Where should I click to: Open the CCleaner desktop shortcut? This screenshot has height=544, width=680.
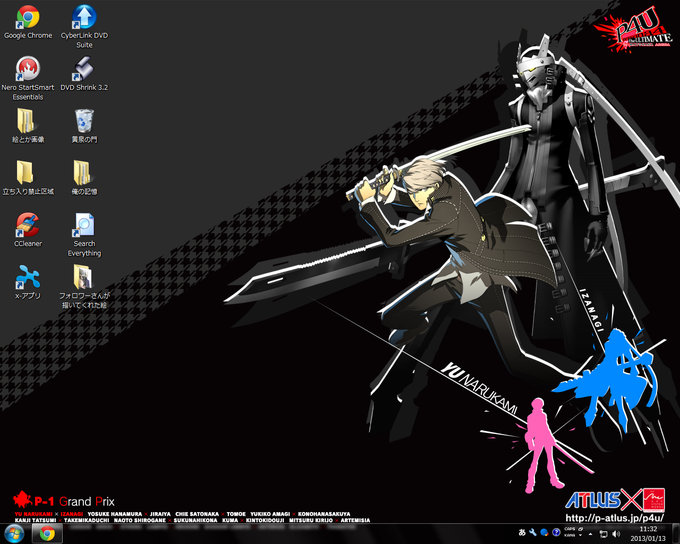tap(28, 230)
